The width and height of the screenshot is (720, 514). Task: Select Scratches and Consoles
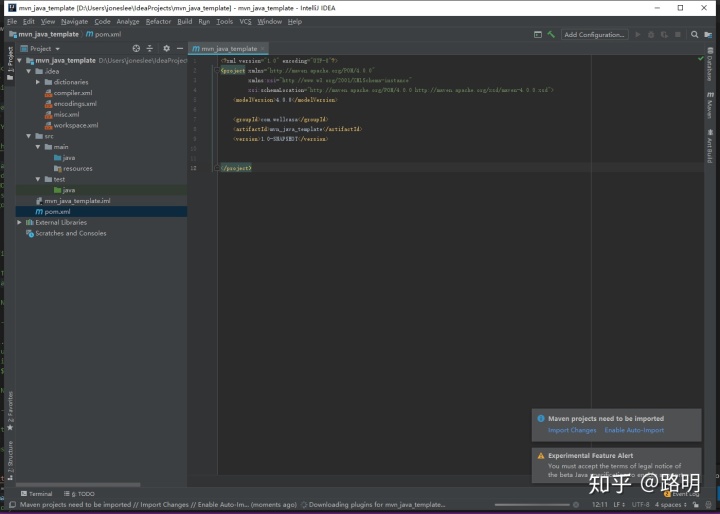point(66,233)
